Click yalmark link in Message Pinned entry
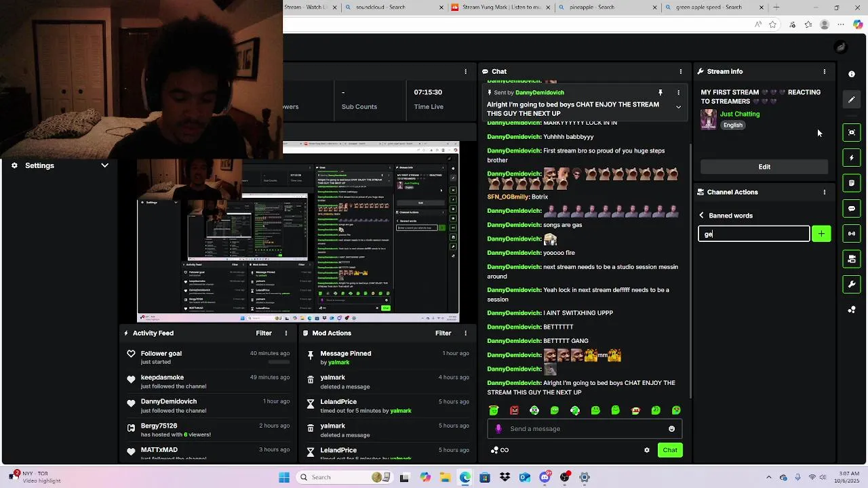 pyautogui.click(x=338, y=363)
